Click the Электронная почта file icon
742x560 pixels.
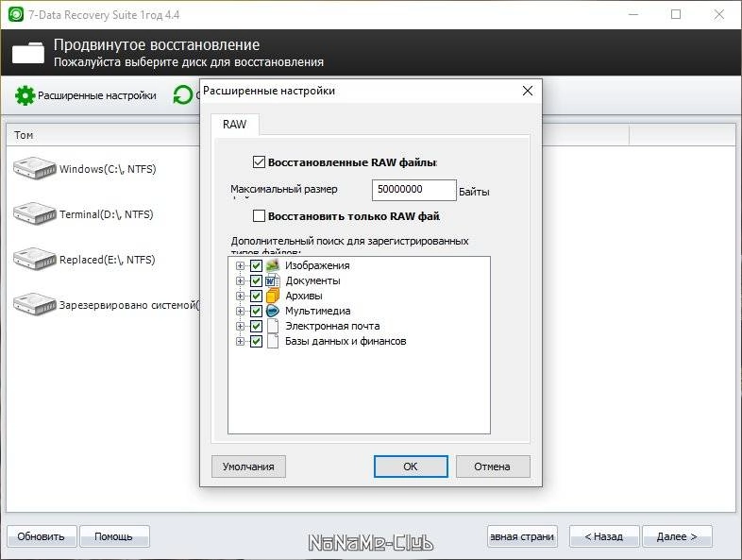[273, 326]
